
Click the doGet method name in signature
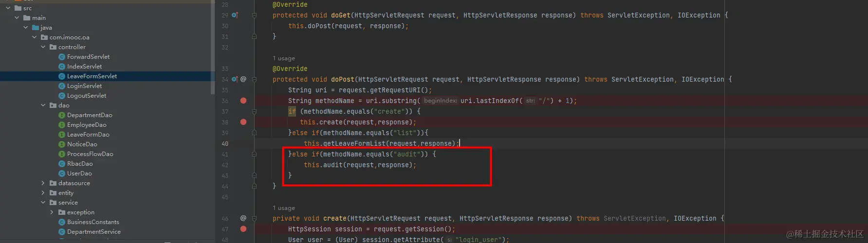341,15
